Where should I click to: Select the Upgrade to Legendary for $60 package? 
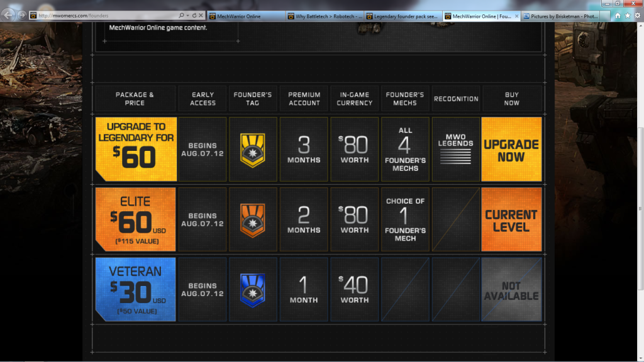click(x=135, y=150)
